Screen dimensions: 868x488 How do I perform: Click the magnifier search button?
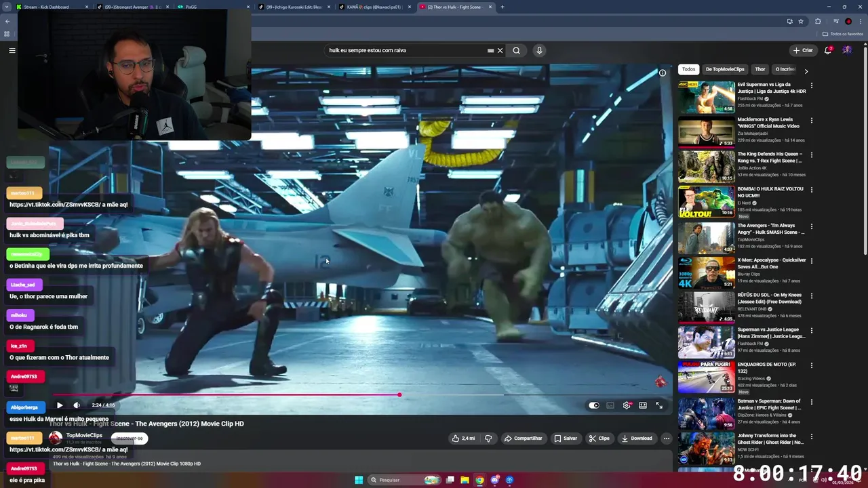pos(517,50)
